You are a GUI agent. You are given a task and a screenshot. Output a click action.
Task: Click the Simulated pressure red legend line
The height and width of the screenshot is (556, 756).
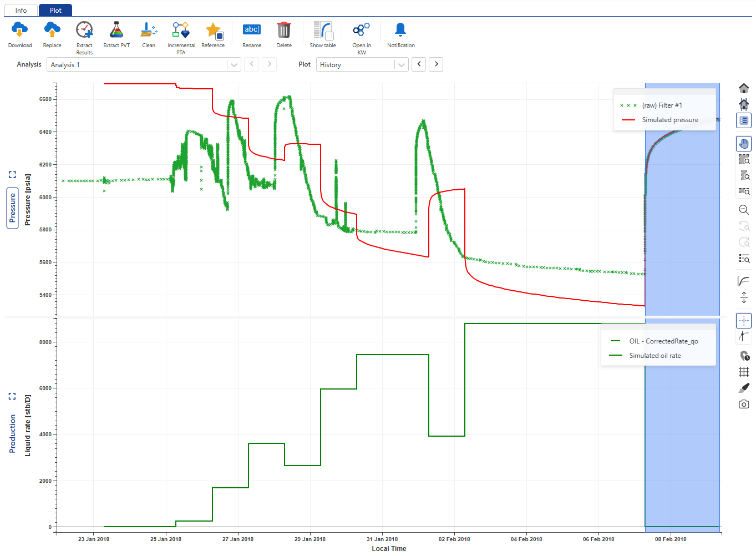(628, 120)
